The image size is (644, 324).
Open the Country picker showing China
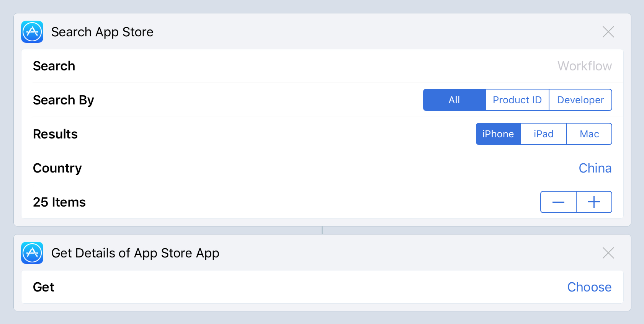(595, 168)
